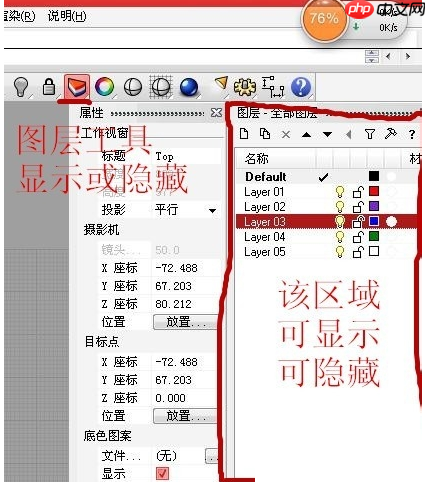Toggle the lock of Layer 04
This screenshot has width=426, height=482.
tap(358, 237)
